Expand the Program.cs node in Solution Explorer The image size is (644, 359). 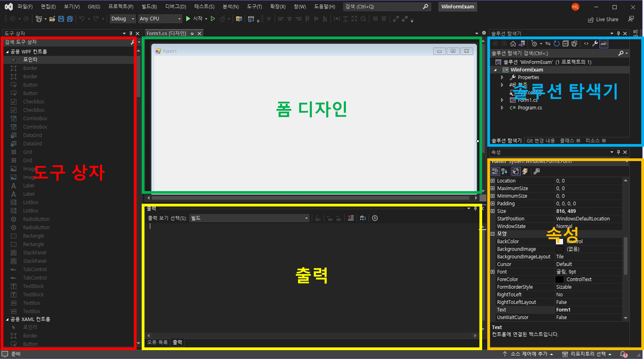(502, 107)
